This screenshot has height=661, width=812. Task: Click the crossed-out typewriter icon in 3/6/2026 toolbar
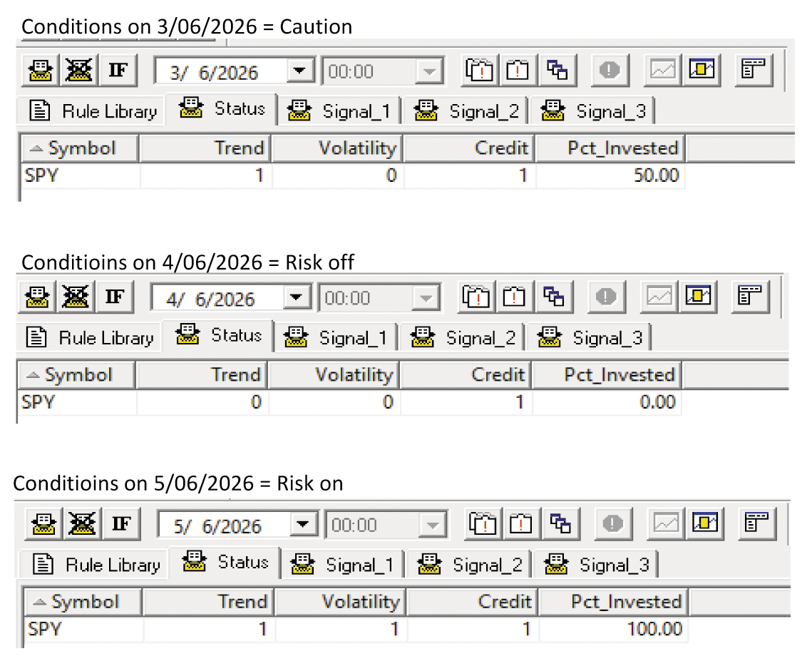[x=79, y=71]
